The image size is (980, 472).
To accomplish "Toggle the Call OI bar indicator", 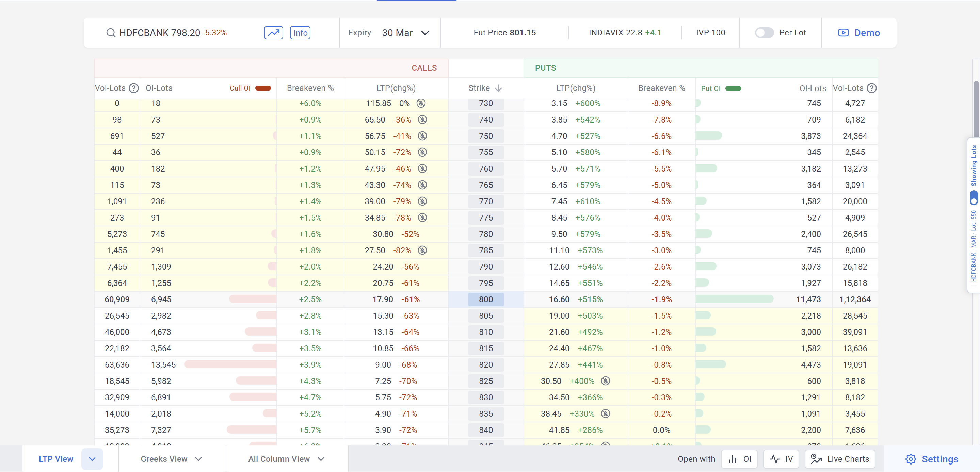I will (263, 88).
